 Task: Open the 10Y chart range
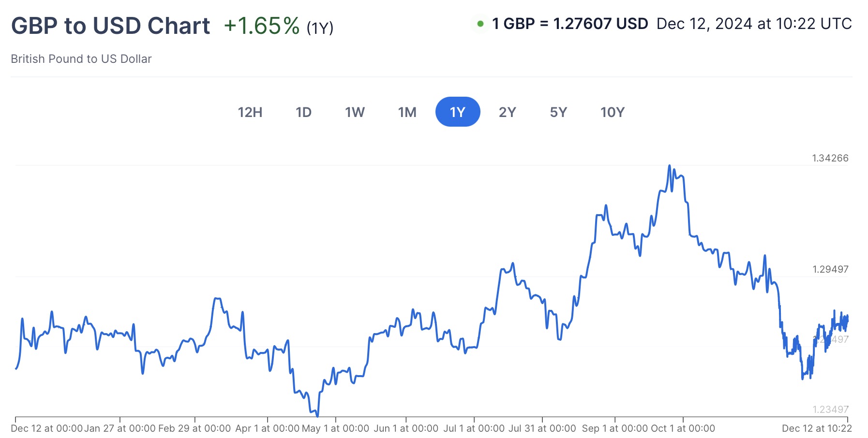[613, 112]
